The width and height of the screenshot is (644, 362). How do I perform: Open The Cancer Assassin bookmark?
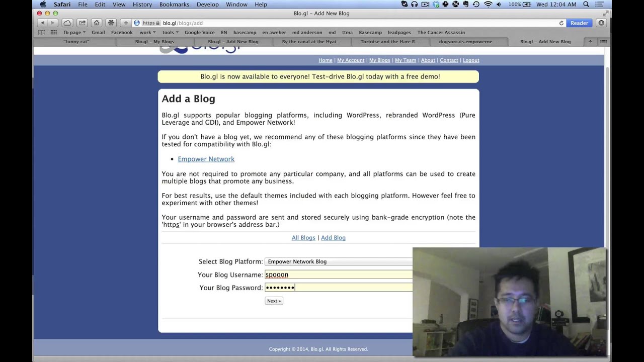(x=441, y=33)
